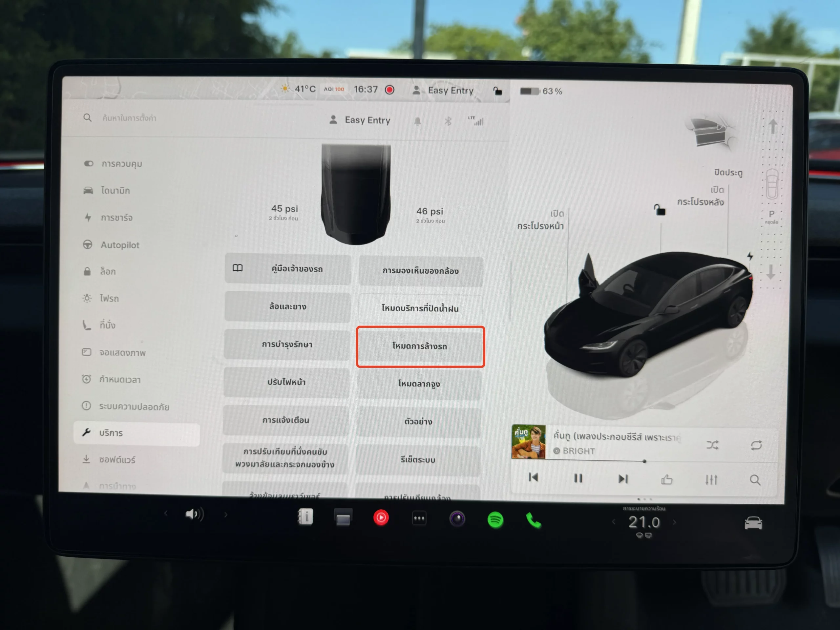Screen dimensions: 840x630
Task: Toggle the car lock icon near trunk
Action: pyautogui.click(x=659, y=210)
